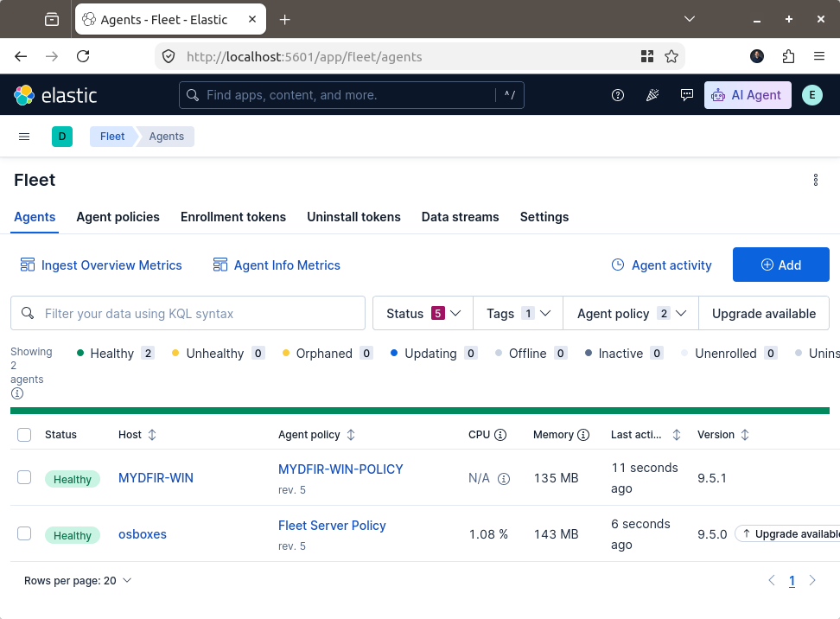The image size is (840, 619).
Task: Sort by Version column
Action: tap(723, 435)
